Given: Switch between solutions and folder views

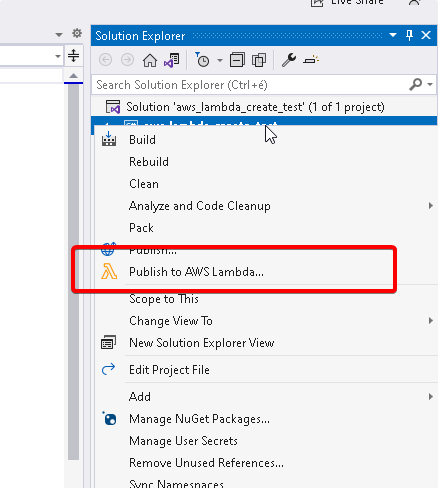Looking at the screenshot, I should pos(172,60).
